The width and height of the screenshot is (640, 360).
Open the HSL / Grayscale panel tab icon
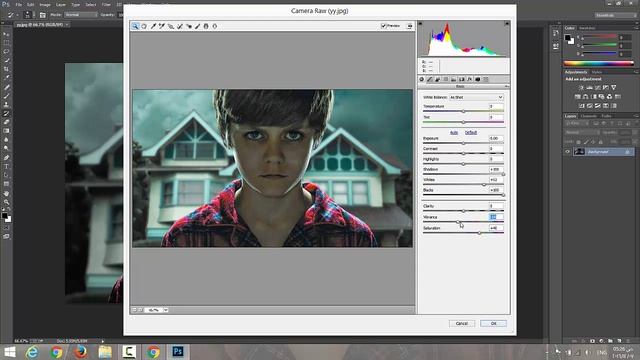click(x=446, y=79)
